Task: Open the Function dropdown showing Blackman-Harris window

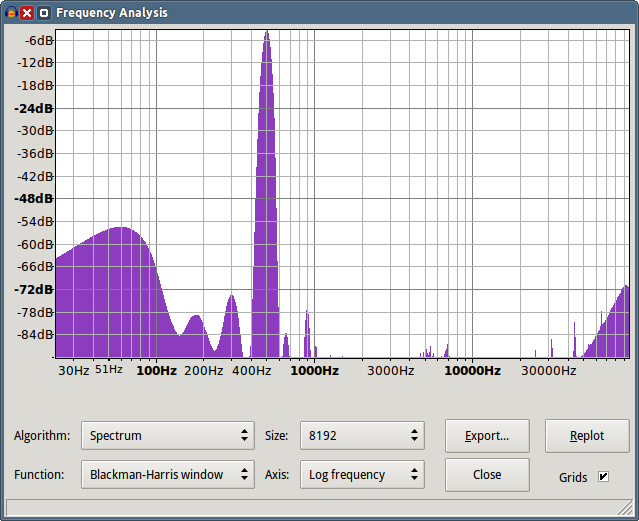Action: coord(168,475)
